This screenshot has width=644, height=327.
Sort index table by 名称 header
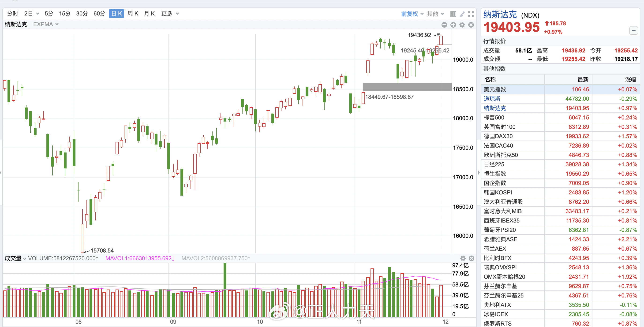pos(513,79)
